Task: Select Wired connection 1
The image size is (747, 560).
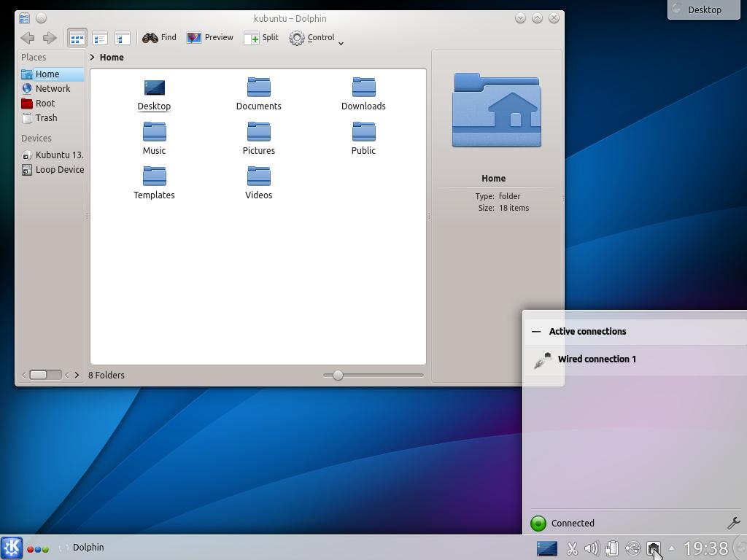Action: 597,359
